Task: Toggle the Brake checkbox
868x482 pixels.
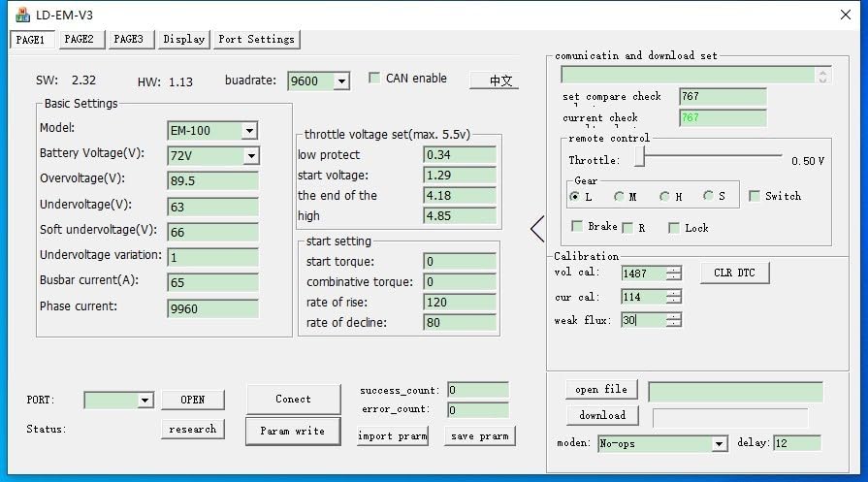Action: pos(577,226)
